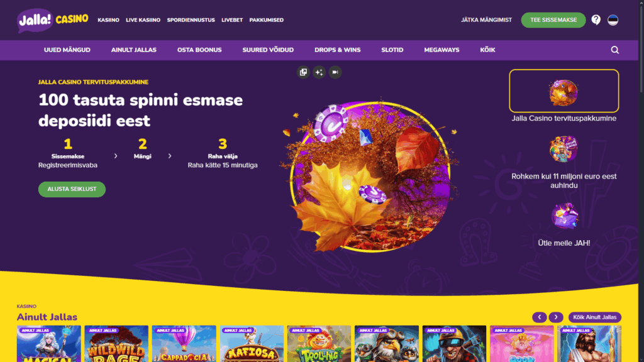Image resolution: width=644 pixels, height=362 pixels.
Task: Show next Ainult Jallas games arrow
Action: click(x=556, y=317)
